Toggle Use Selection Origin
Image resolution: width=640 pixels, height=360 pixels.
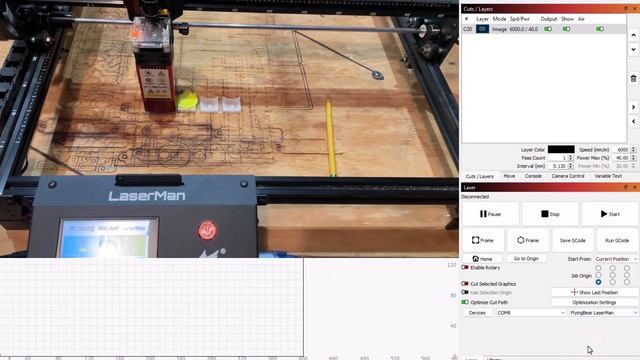(x=465, y=292)
